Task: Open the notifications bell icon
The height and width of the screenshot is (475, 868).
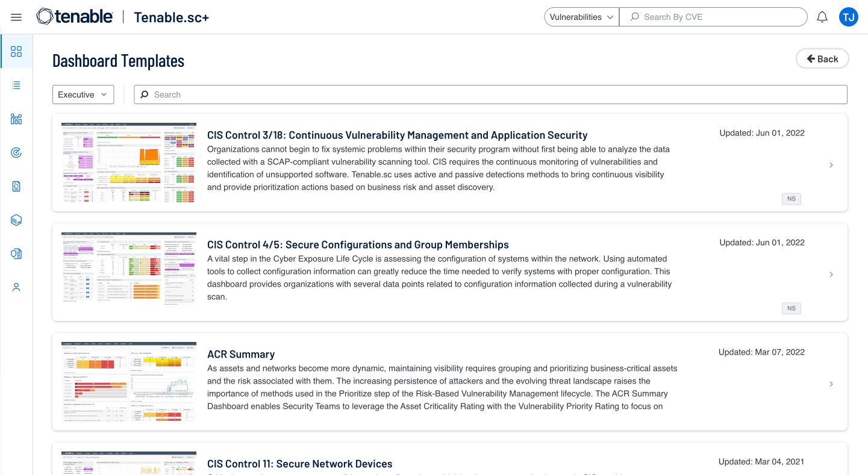Action: point(822,17)
